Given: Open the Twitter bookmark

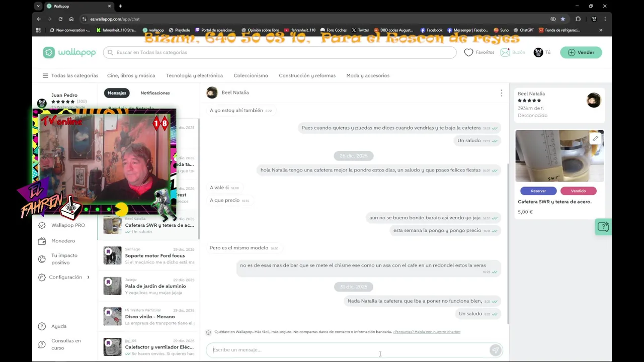Looking at the screenshot, I should 360,30.
